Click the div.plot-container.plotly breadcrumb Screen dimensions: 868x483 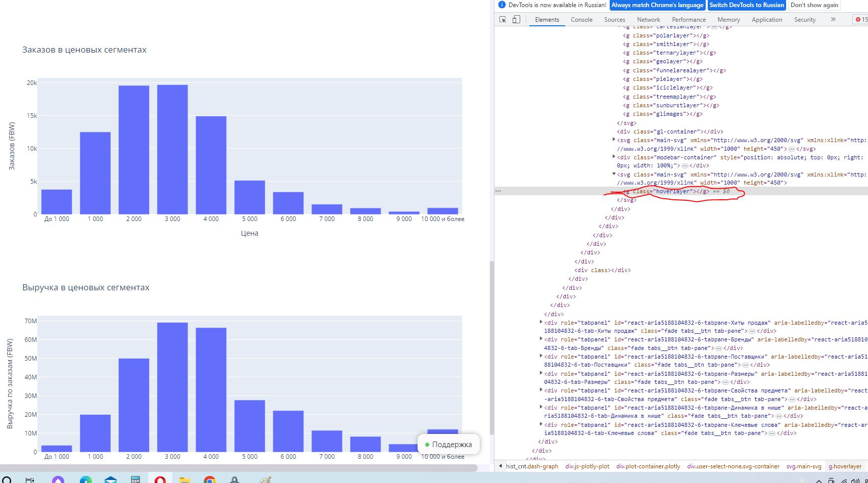pos(648,466)
